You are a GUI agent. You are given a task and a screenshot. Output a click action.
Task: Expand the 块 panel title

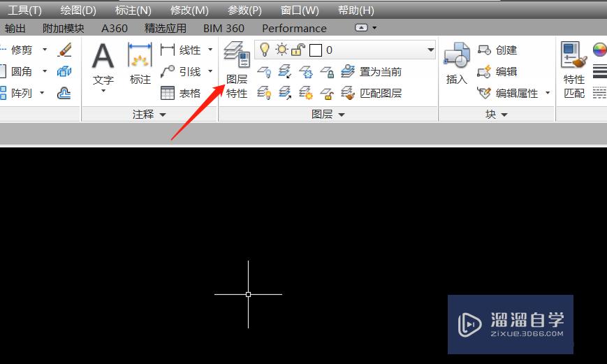[496, 115]
